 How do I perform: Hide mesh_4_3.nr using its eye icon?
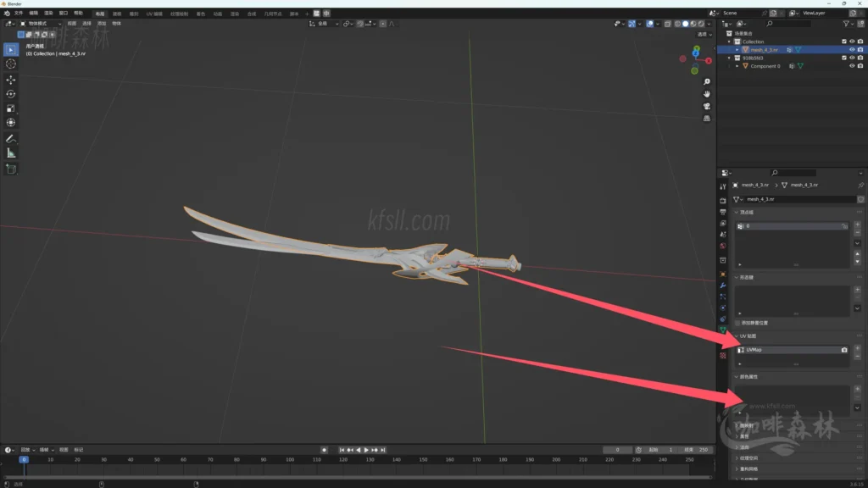[x=852, y=50]
